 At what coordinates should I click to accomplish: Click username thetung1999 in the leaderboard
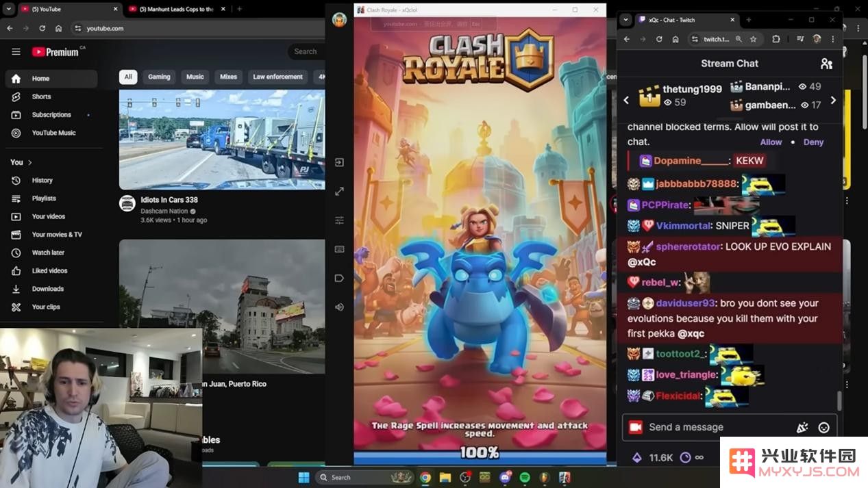(692, 89)
